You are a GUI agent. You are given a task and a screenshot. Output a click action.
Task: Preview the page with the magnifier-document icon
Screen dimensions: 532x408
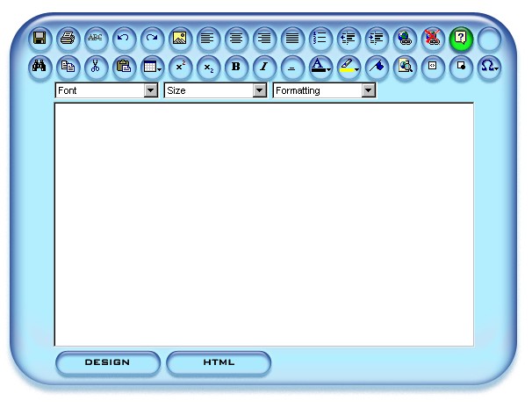pyautogui.click(x=405, y=67)
